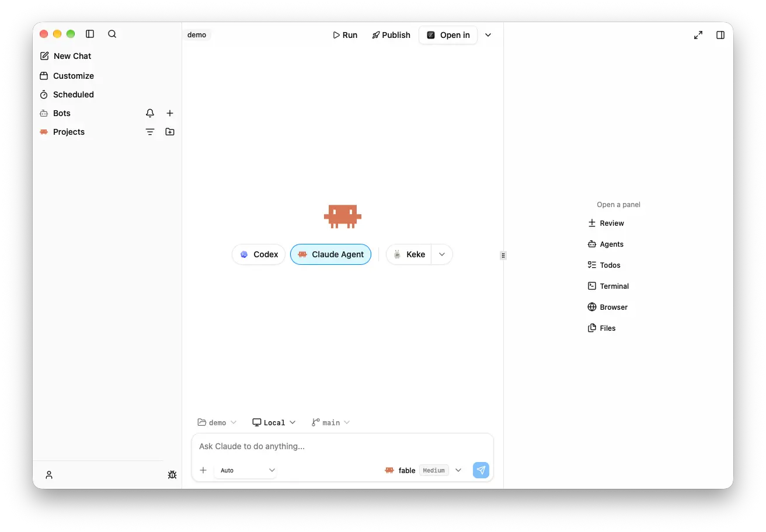Image resolution: width=766 pixels, height=532 pixels.
Task: Focus the Ask Claude input field
Action: tap(342, 446)
